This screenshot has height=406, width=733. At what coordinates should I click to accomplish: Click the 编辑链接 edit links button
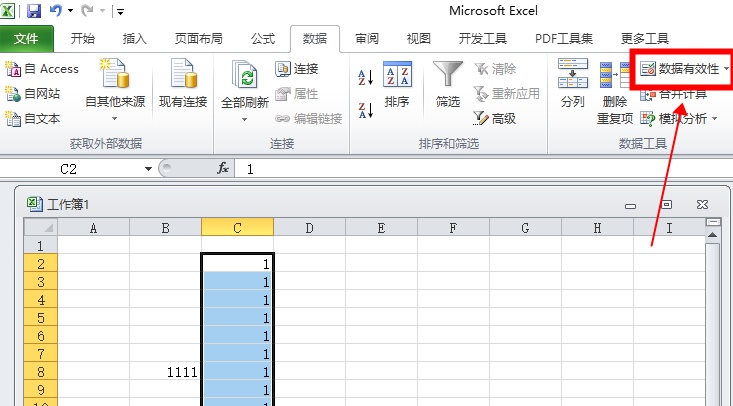click(309, 119)
